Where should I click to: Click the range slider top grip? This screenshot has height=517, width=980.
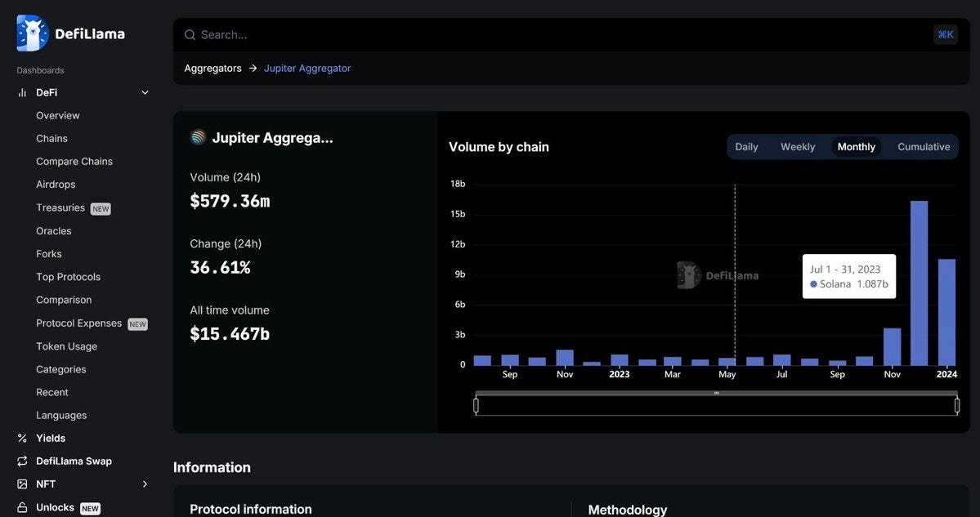tap(716, 393)
